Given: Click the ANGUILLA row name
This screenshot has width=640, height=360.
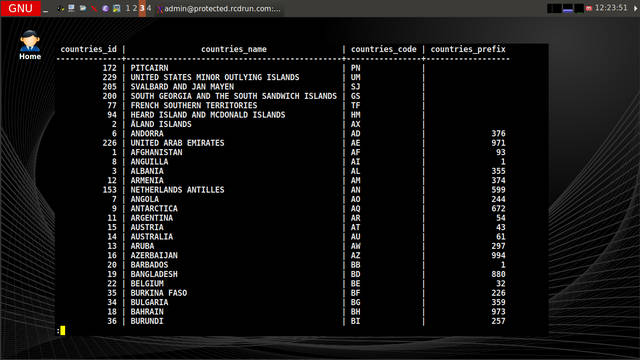Looking at the screenshot, I should pos(149,162).
